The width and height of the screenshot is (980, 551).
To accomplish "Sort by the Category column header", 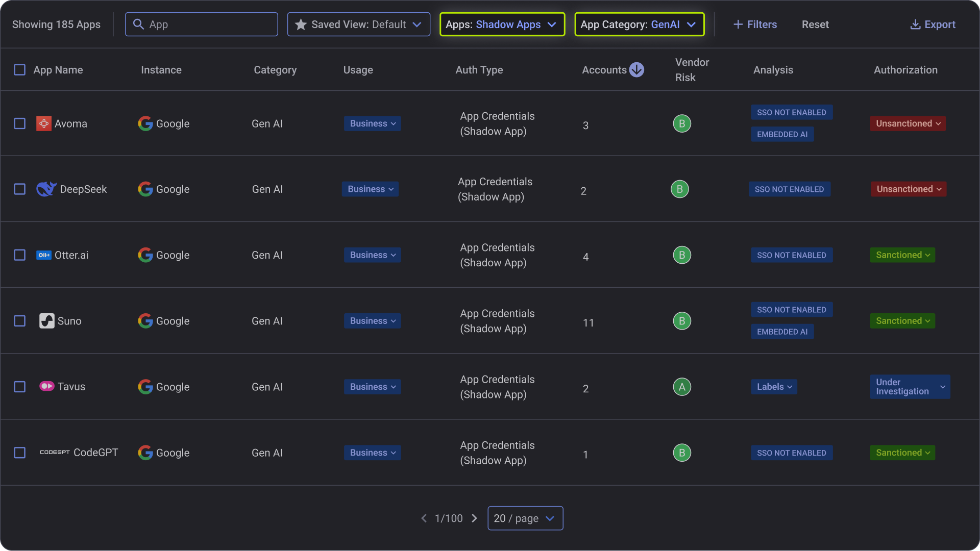I will point(275,70).
